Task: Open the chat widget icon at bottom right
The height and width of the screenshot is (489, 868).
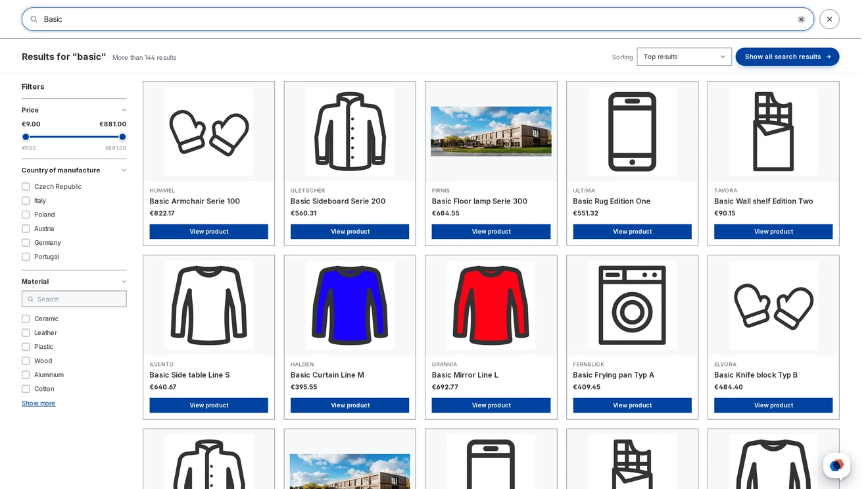Action: [x=836, y=465]
